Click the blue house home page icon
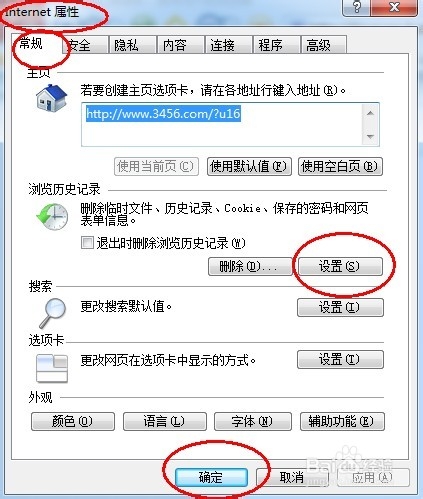Image resolution: width=423 pixels, height=499 pixels. coord(51,98)
